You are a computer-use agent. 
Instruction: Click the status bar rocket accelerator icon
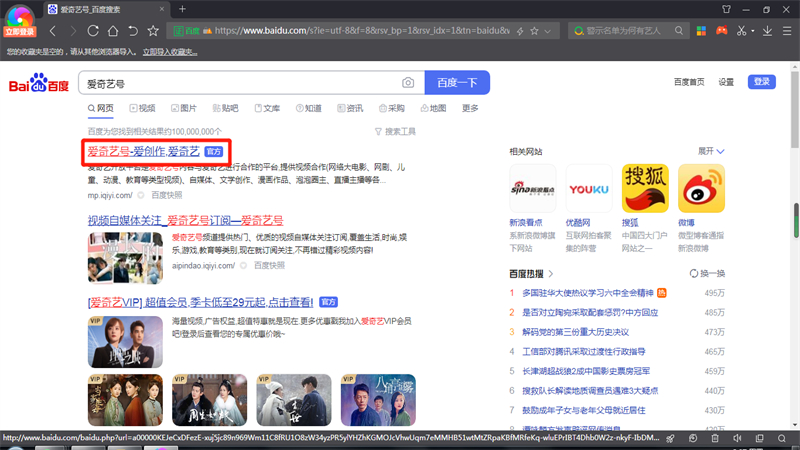tap(671, 438)
